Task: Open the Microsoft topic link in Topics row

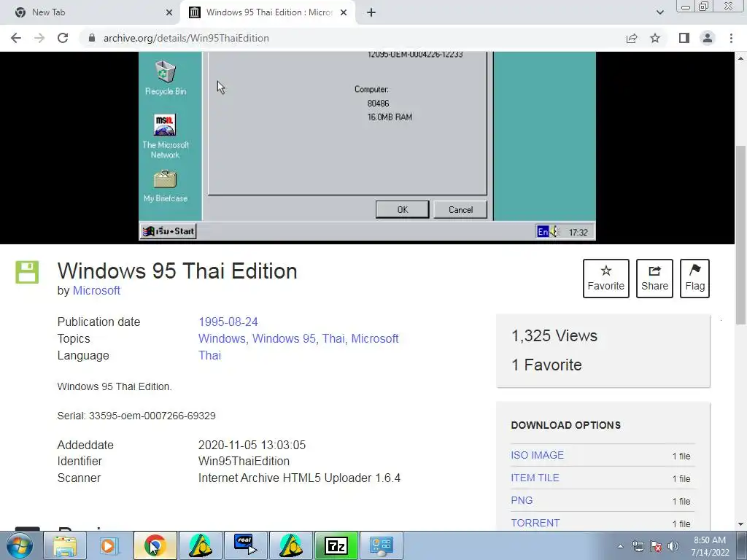Action: coord(375,338)
